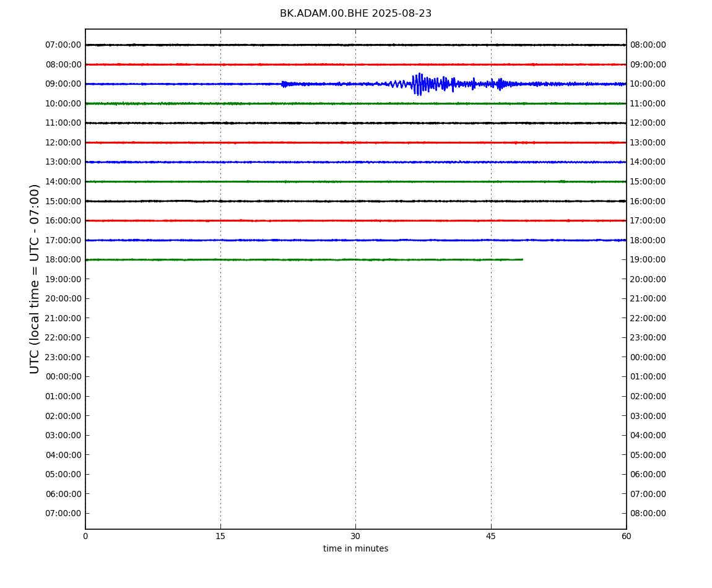Image resolution: width=712 pixels, height=588 pixels.
Task: Click the left axis label 07:00:00 at top
Action: pyautogui.click(x=63, y=45)
